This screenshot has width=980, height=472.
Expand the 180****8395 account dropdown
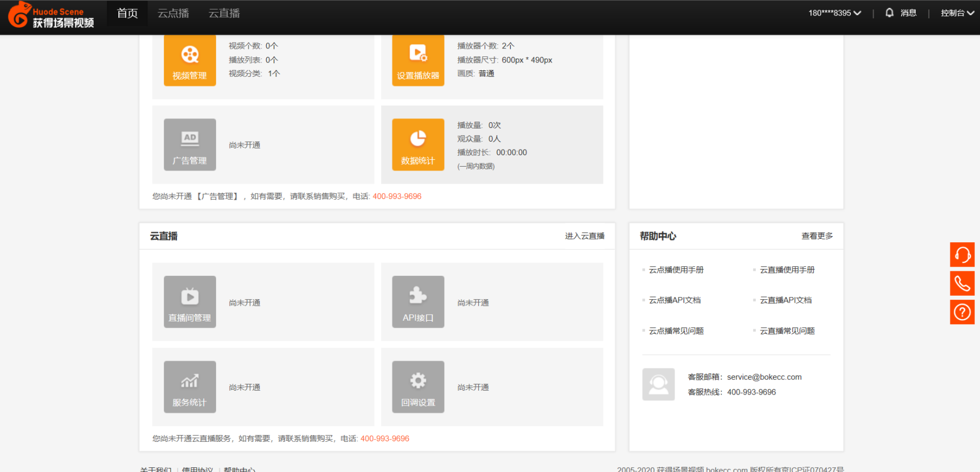(x=834, y=13)
